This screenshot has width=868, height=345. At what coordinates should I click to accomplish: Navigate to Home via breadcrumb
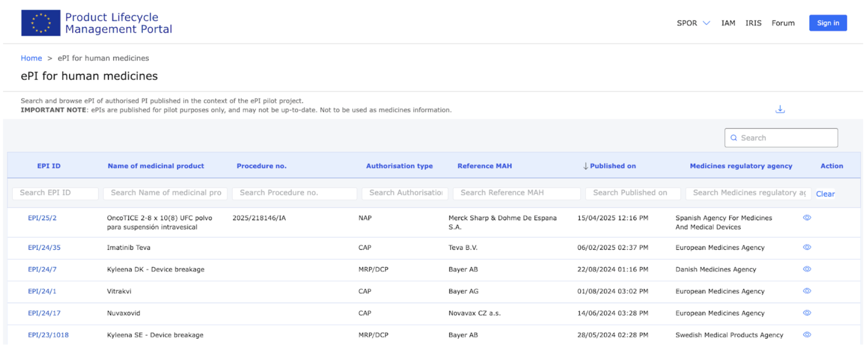[31, 58]
